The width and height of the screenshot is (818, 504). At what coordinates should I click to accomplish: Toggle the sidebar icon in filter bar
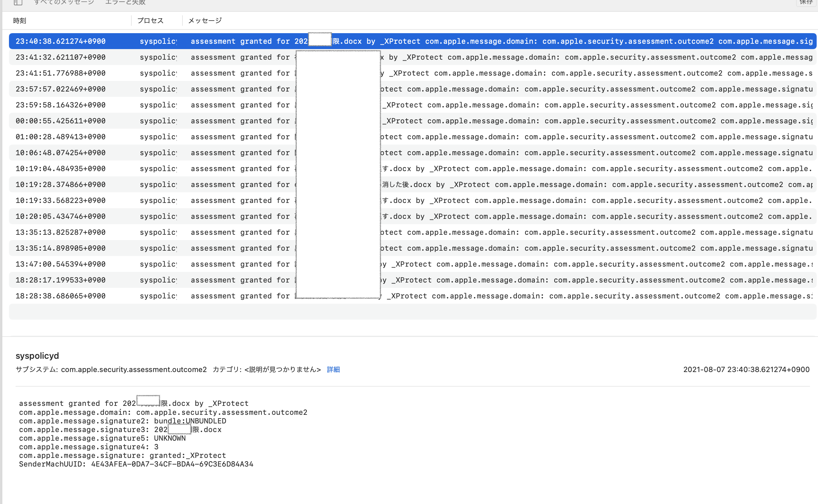pos(18,3)
